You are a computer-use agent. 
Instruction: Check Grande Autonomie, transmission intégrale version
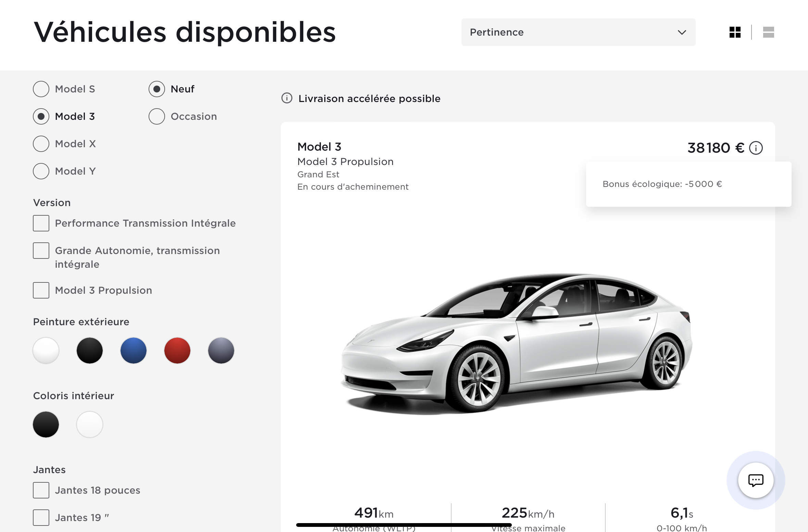pyautogui.click(x=41, y=251)
